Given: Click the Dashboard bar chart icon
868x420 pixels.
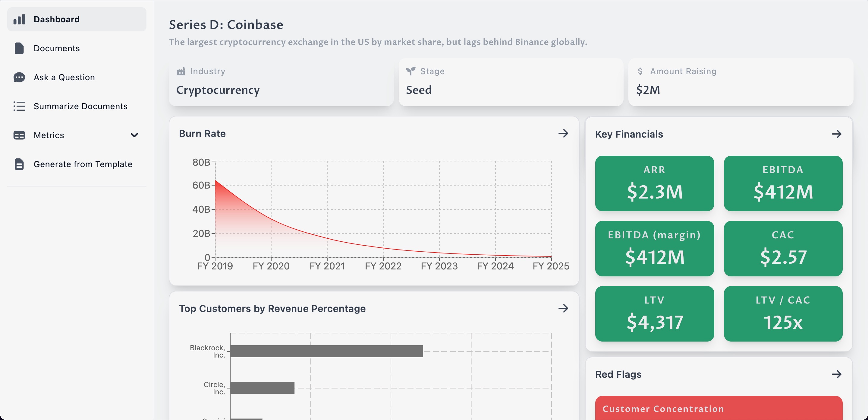Looking at the screenshot, I should coord(19,19).
